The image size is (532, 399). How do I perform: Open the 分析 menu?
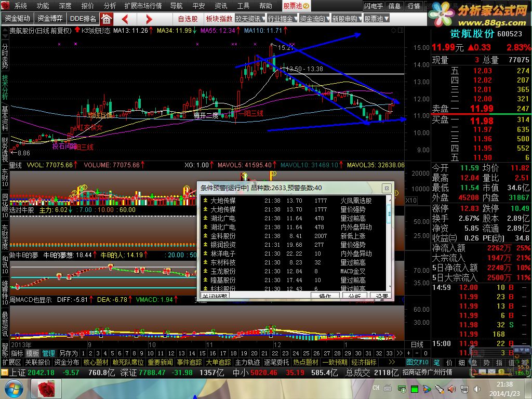pos(110,6)
